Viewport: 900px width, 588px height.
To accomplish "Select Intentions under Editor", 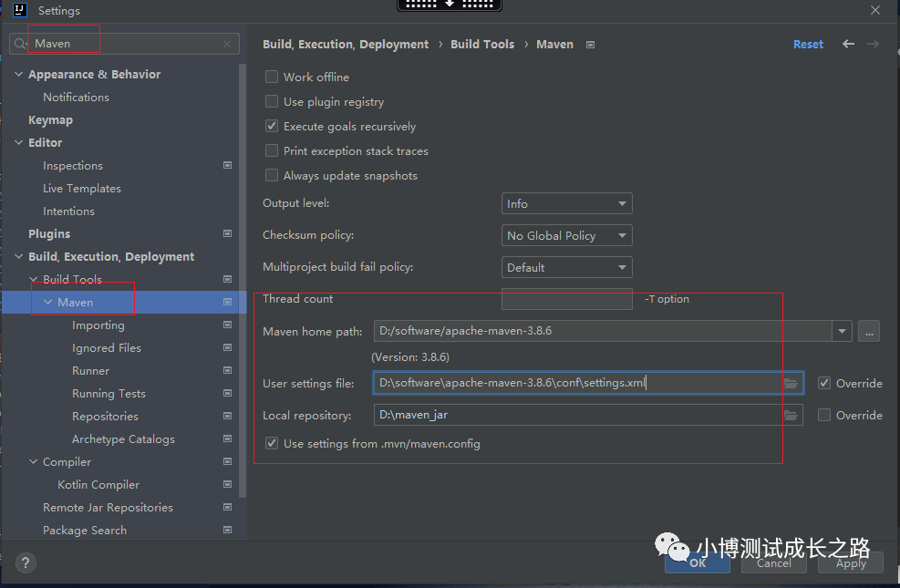I will tap(69, 211).
